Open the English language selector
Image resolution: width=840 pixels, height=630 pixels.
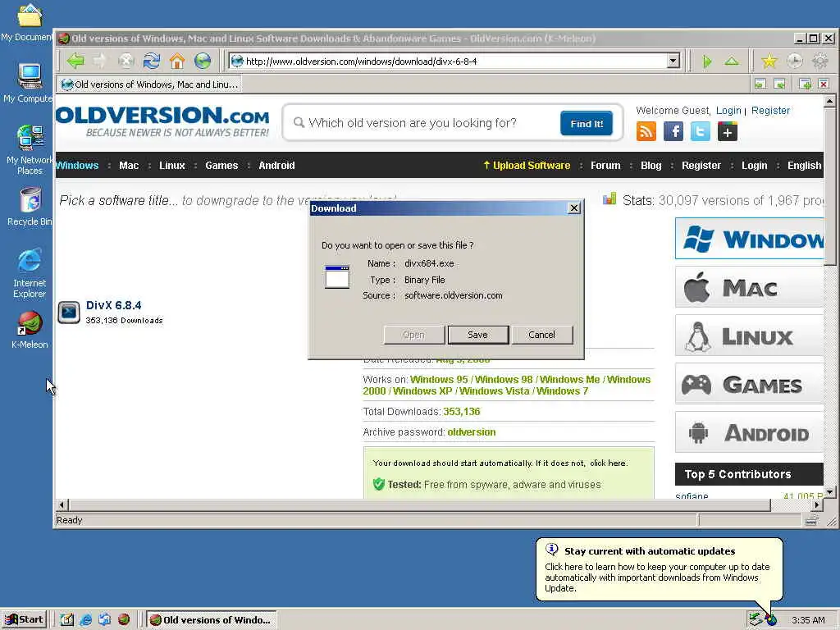click(804, 166)
